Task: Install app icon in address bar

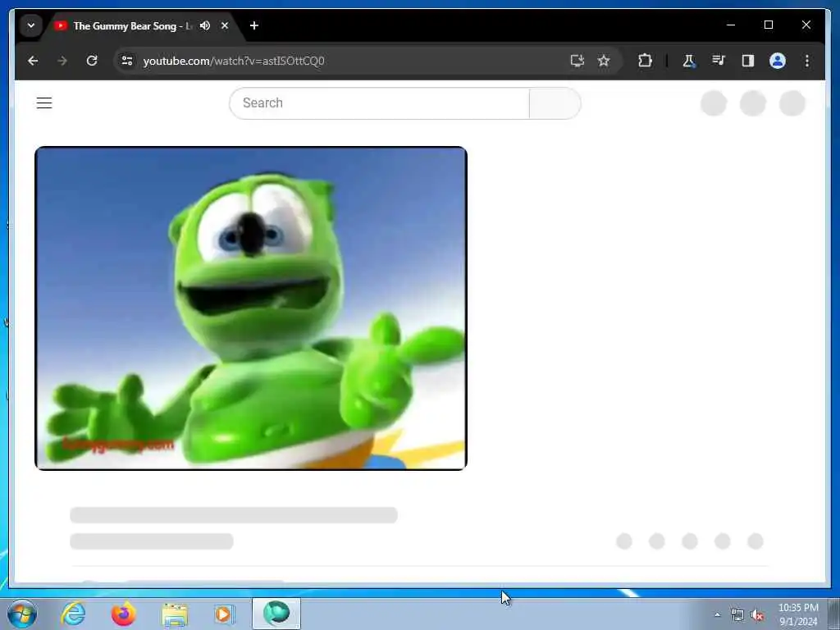Action: pos(577,61)
